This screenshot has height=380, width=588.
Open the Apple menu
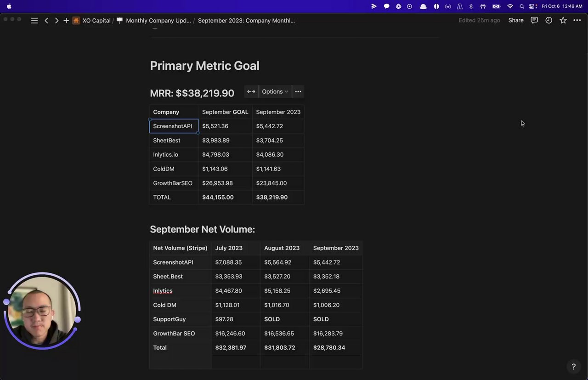click(x=9, y=6)
